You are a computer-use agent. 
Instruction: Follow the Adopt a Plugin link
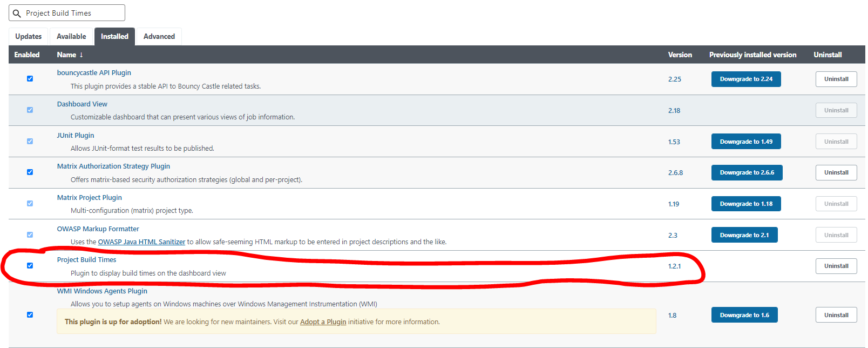click(323, 322)
